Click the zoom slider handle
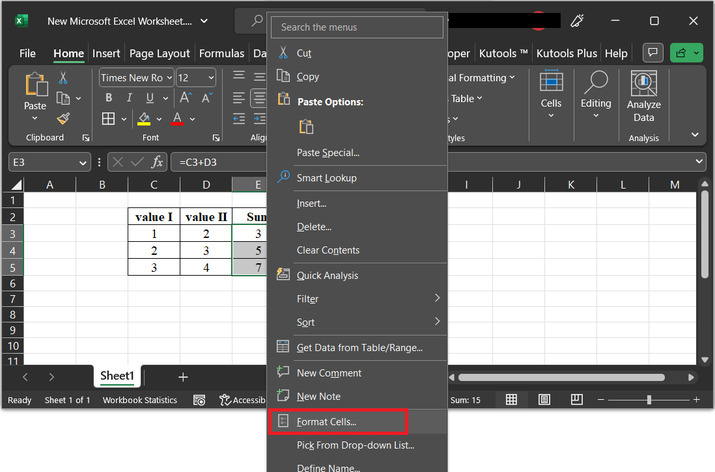This screenshot has width=715, height=472. tap(648, 400)
